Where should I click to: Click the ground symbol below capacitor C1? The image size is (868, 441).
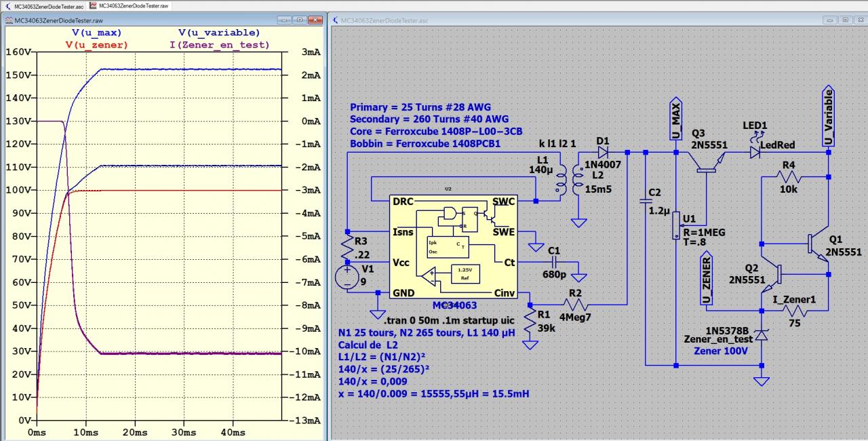point(580,277)
